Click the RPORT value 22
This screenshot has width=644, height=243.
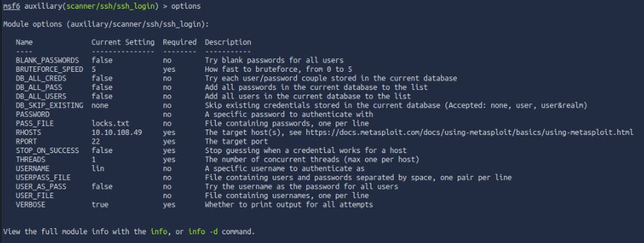tap(96, 142)
